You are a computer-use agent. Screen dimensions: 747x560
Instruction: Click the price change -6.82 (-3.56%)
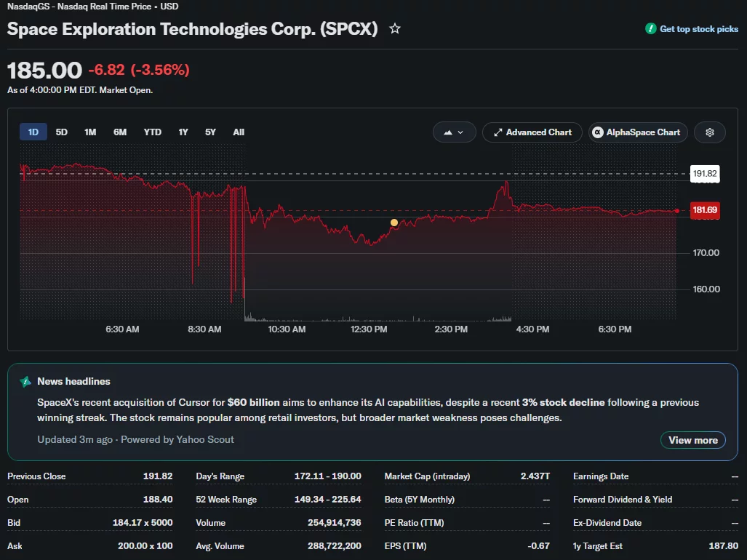(x=139, y=70)
